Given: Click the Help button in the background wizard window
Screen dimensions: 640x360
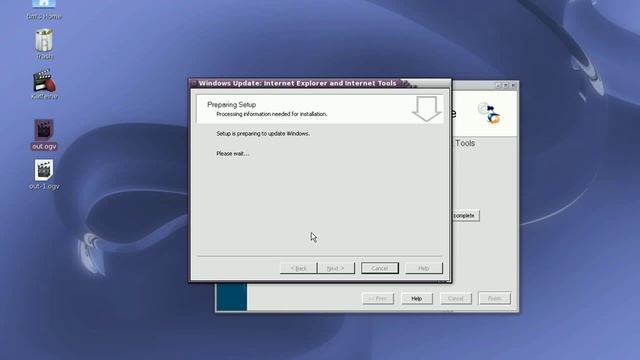Looking at the screenshot, I should (416, 298).
